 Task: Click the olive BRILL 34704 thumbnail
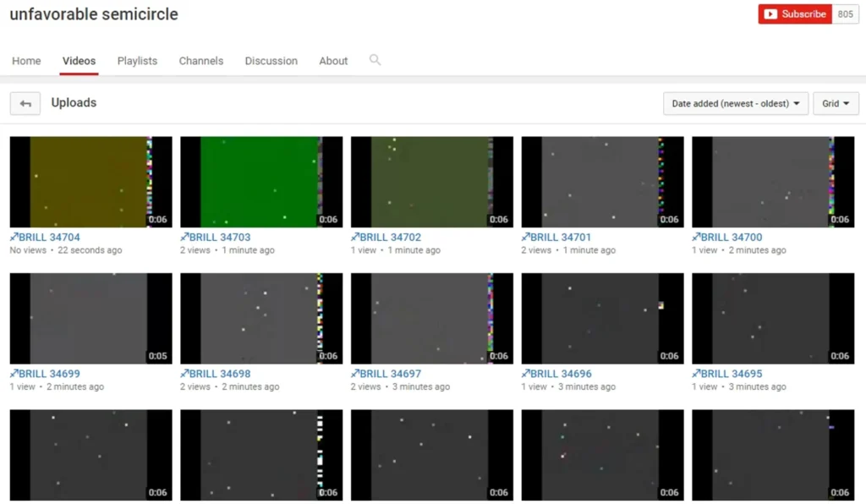(x=90, y=182)
